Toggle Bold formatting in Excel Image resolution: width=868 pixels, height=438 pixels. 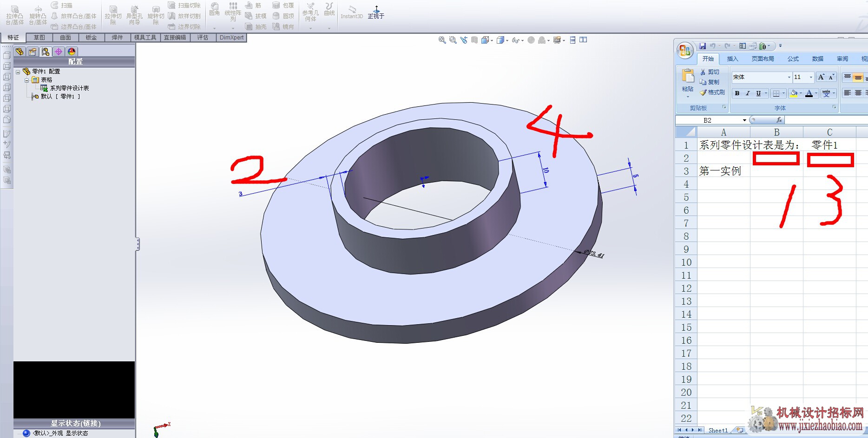point(737,93)
